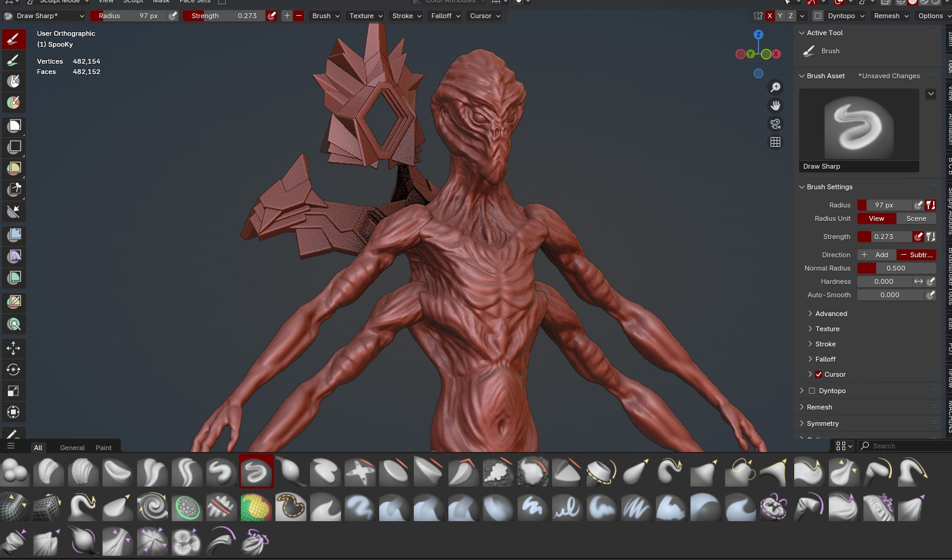Toggle radius pressure sensitivity in header

173,16
